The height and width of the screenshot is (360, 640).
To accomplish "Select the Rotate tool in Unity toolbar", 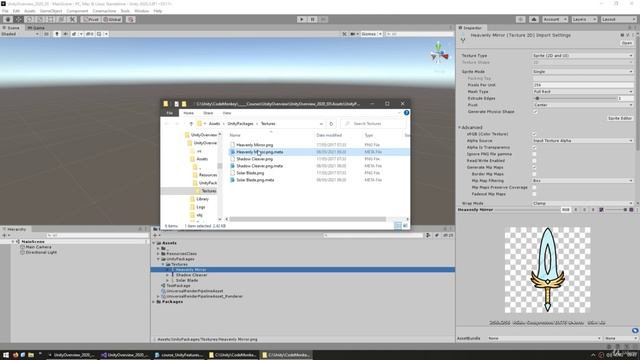I will click(29, 19).
